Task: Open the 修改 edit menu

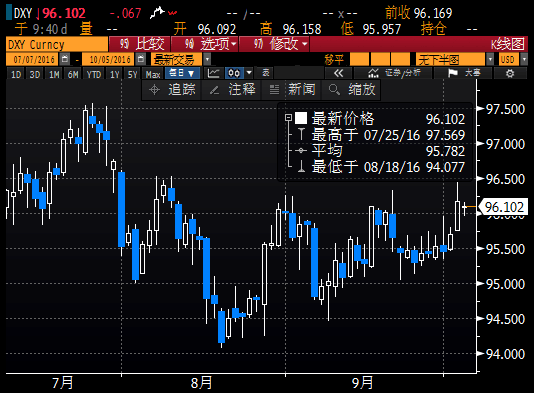Action: (x=274, y=44)
